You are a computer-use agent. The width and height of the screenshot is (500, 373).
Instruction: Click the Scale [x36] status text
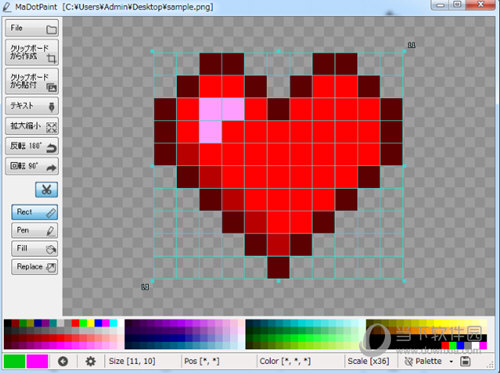(x=368, y=361)
